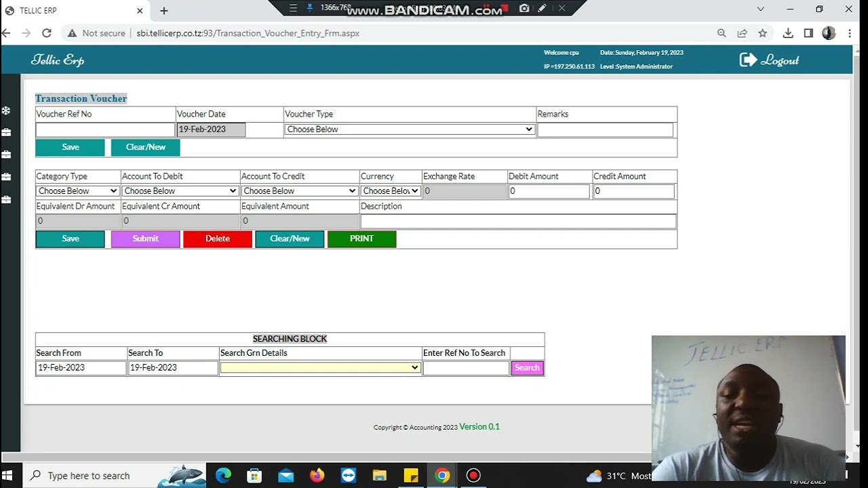Toggle Chrome side panel icon
This screenshot has width=868, height=488.
(808, 33)
